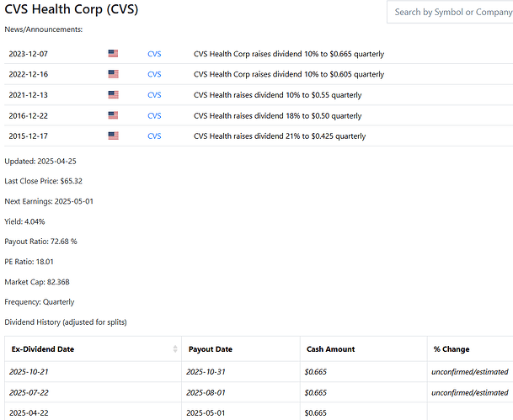Image resolution: width=513 pixels, height=420 pixels.
Task: Click the Payout Date column header
Action: 241,349
